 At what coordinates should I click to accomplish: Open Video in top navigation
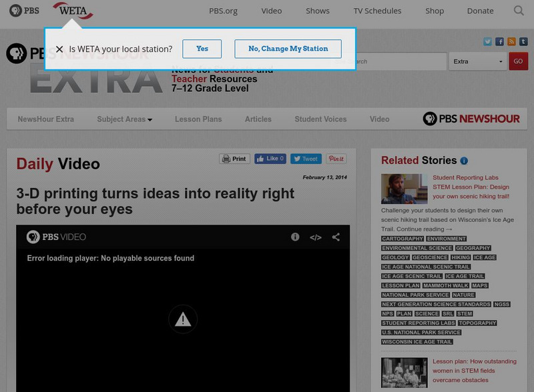(272, 11)
